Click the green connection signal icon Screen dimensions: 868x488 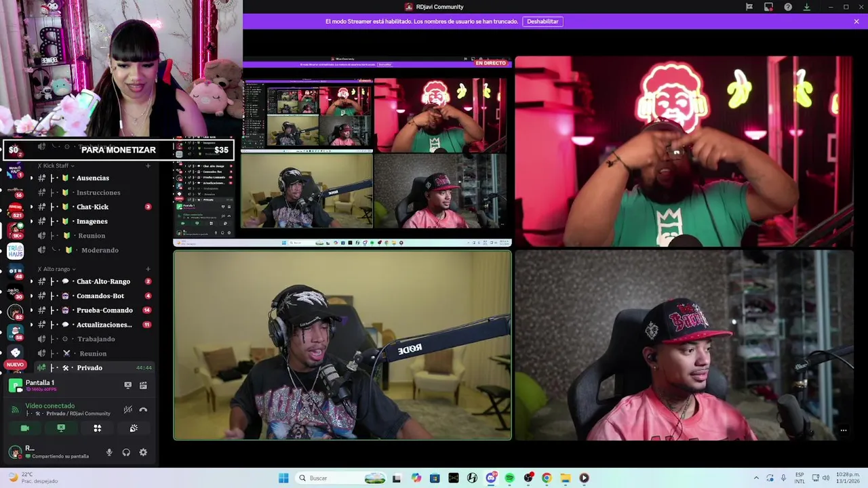pos(15,409)
